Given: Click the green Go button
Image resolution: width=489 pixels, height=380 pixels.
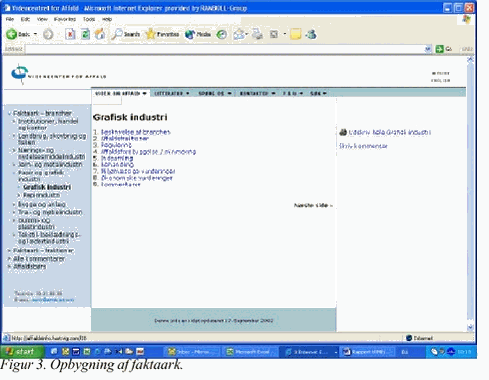Looking at the screenshot, I should tap(444, 49).
